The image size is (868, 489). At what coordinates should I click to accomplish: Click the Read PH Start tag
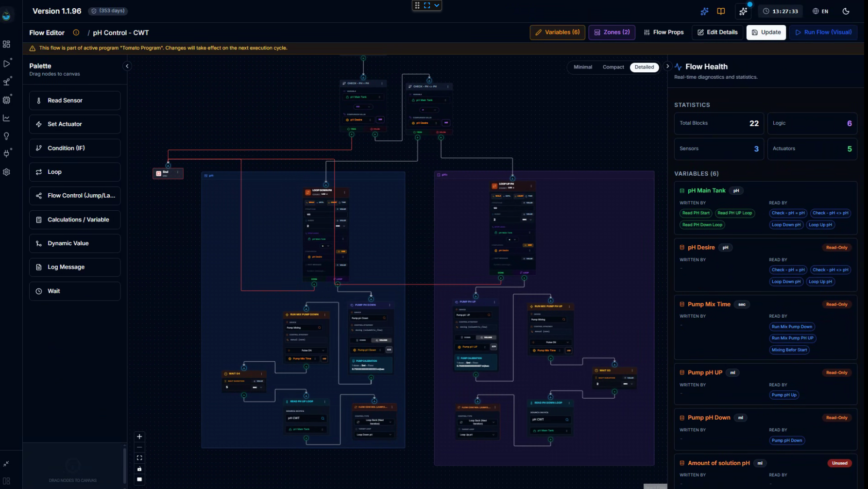tap(696, 213)
